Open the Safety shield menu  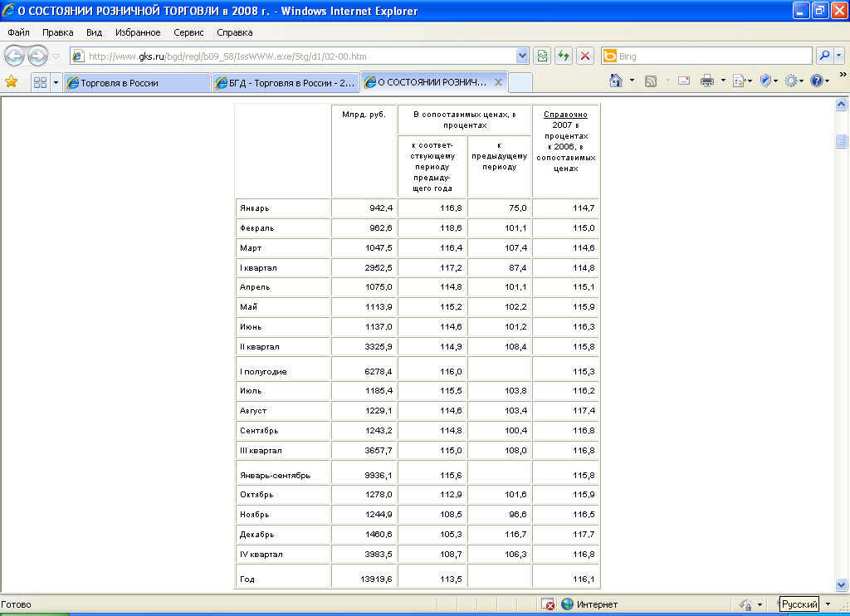[768, 81]
